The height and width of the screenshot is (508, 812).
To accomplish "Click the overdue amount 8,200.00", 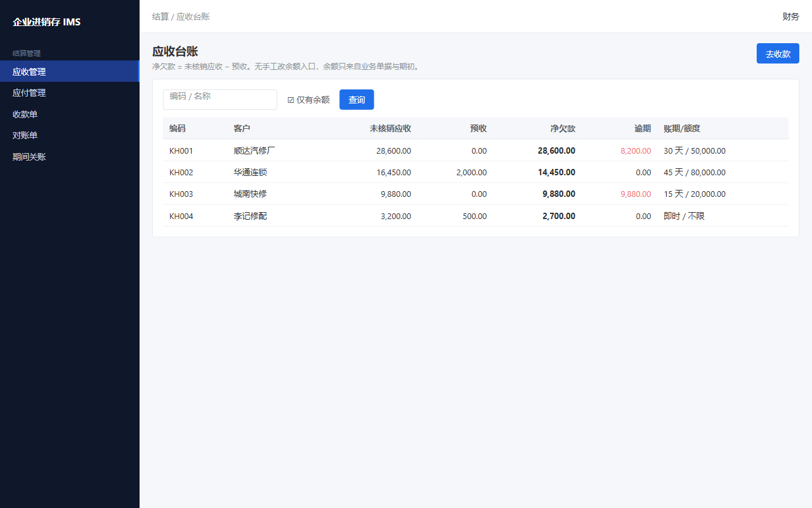I will 636,151.
